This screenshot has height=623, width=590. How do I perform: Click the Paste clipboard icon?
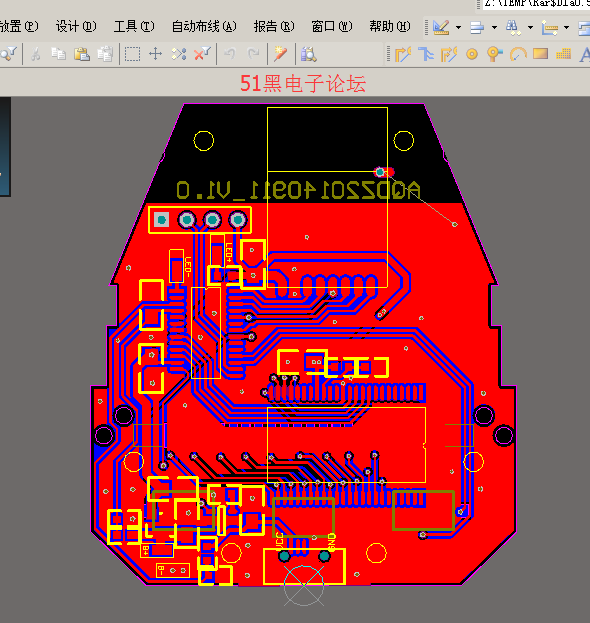(81, 54)
